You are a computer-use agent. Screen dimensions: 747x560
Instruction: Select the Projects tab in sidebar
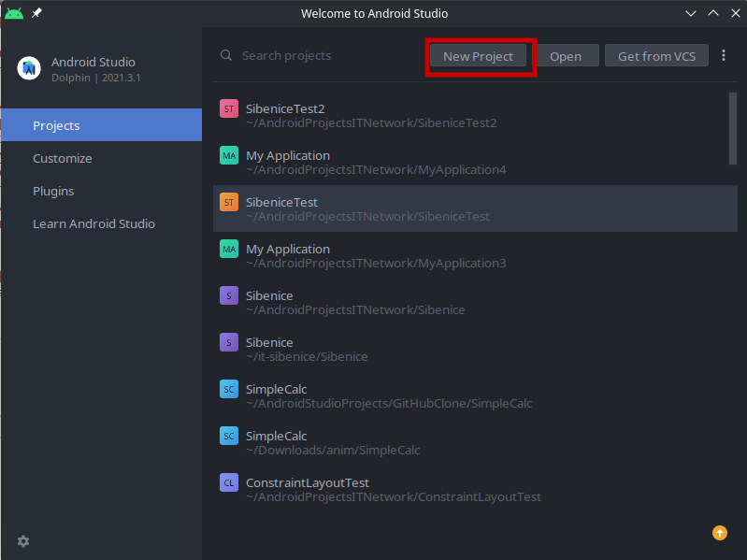(102, 125)
